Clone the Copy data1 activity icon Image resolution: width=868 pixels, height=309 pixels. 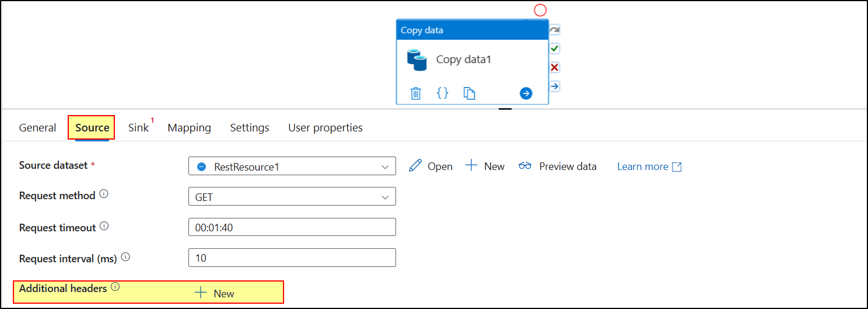470,93
